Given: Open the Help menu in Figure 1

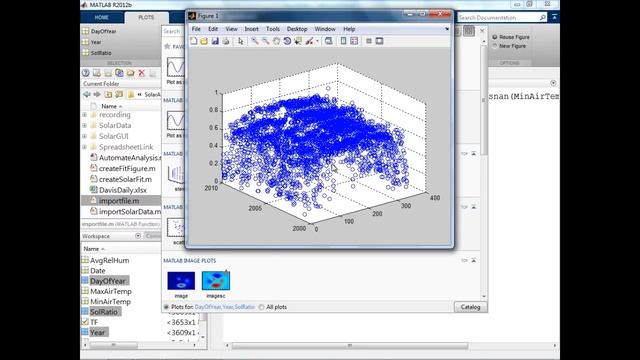Looking at the screenshot, I should tap(349, 29).
